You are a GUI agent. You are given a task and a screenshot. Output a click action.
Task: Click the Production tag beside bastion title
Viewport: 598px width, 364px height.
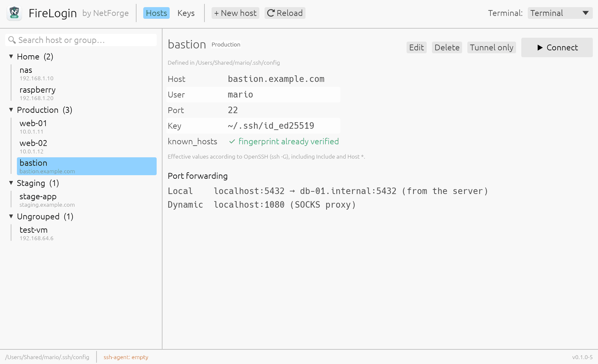[226, 44]
